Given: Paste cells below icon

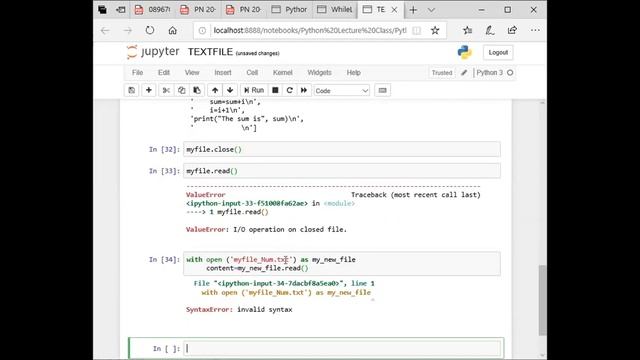Looking at the screenshot, I should point(197,90).
